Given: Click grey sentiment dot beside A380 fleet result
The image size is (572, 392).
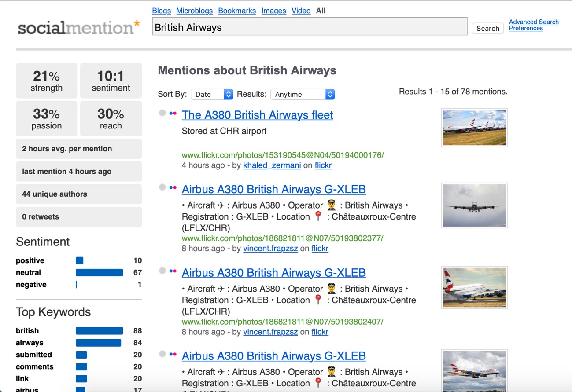Looking at the screenshot, I should tap(162, 113).
